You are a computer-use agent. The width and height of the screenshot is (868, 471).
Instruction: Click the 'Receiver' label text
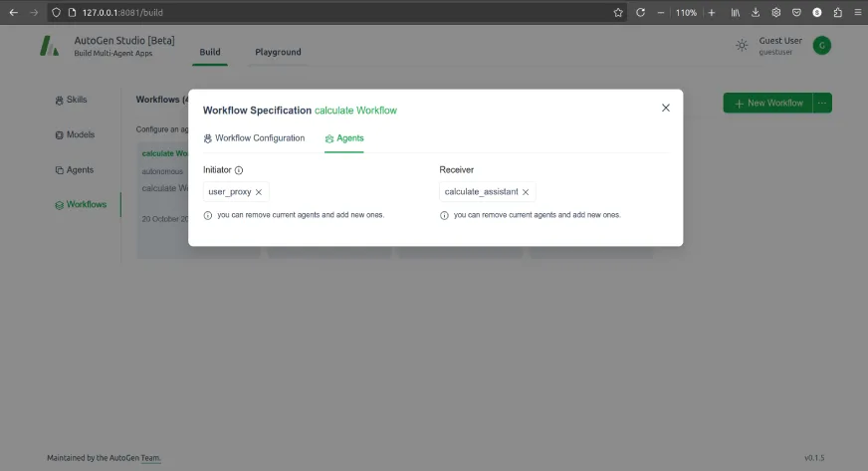click(457, 170)
